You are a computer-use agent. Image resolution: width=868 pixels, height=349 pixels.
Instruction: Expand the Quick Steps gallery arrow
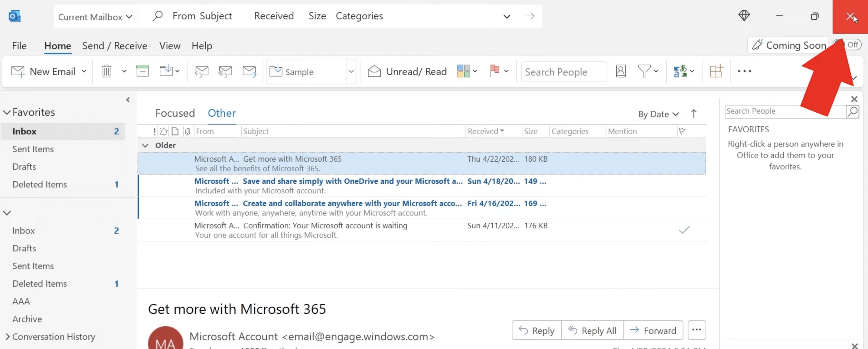(x=351, y=71)
